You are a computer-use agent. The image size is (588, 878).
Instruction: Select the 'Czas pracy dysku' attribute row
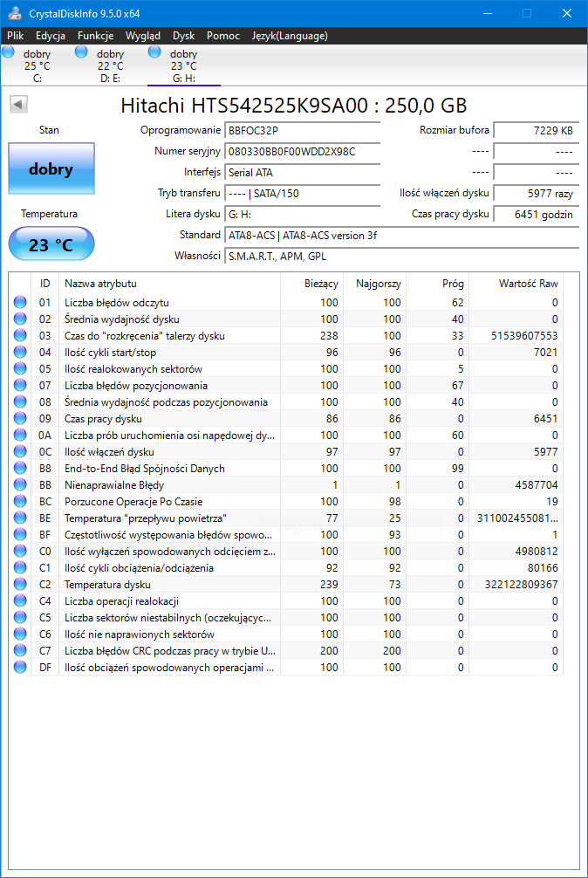coord(285,419)
